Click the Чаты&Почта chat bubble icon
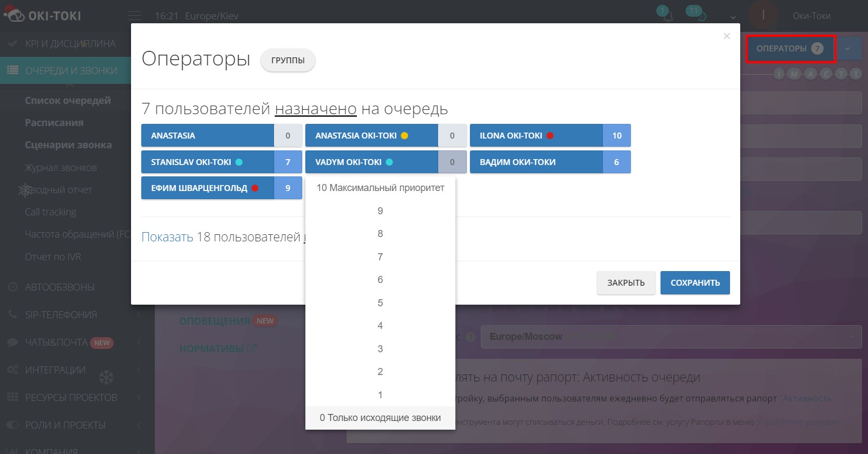Screen dimensions: 868x454 (x=12, y=342)
